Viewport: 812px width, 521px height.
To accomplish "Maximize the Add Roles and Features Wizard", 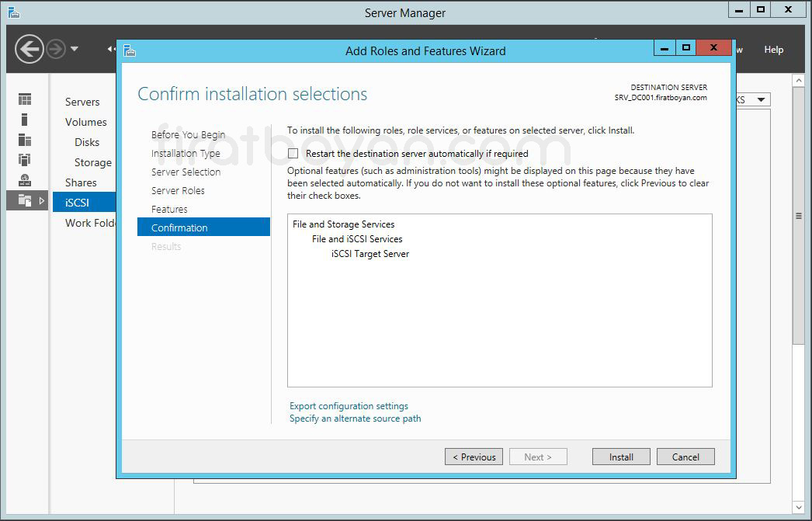I will pyautogui.click(x=686, y=47).
